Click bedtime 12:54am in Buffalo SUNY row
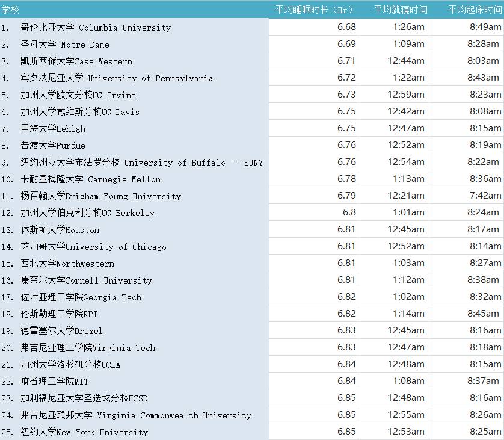Image resolution: width=504 pixels, height=440 pixels. point(406,161)
